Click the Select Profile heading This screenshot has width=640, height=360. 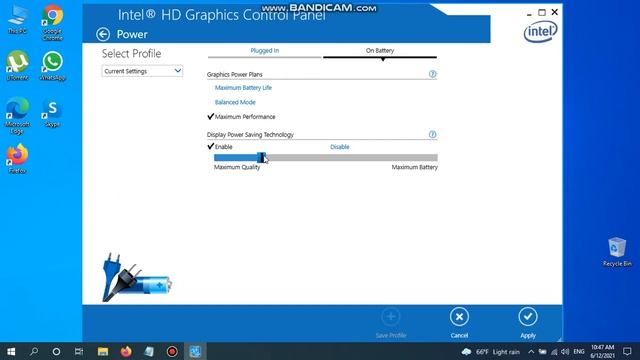point(131,53)
